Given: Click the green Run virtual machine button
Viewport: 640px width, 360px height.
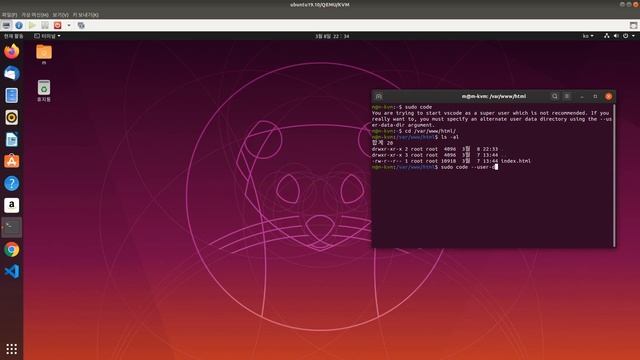Looking at the screenshot, I should click(x=32, y=25).
